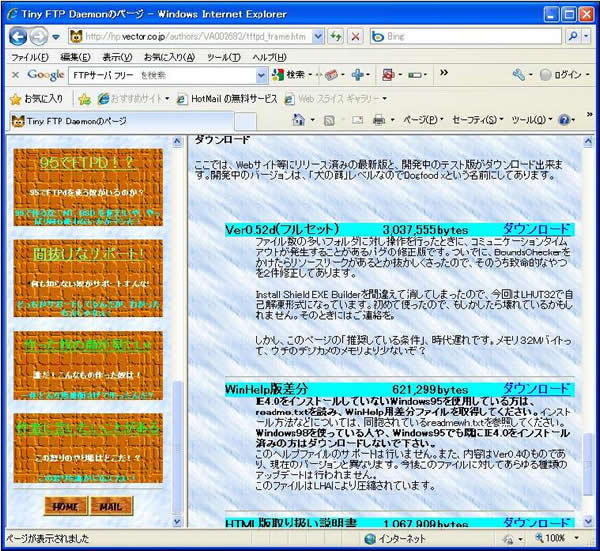Click the browser Back arrow button
The height and width of the screenshot is (551, 600).
click(19, 36)
